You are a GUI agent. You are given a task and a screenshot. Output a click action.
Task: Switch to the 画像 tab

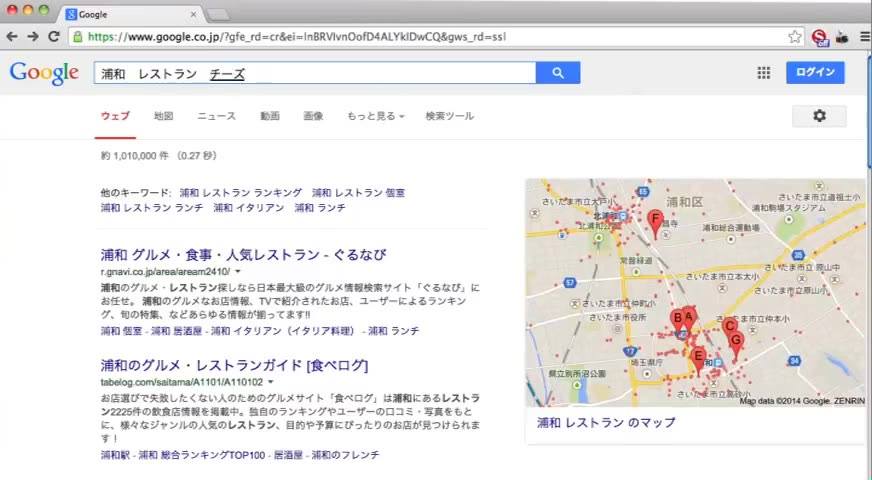(x=313, y=116)
